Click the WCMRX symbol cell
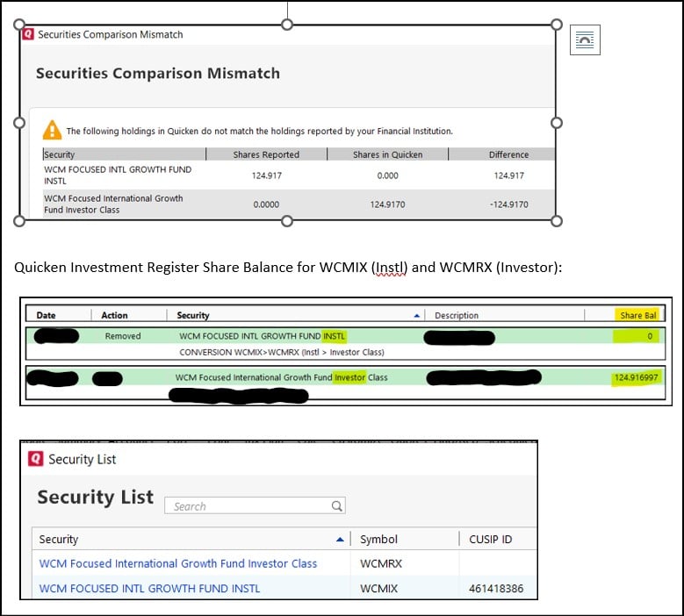Image resolution: width=684 pixels, height=616 pixels. [381, 563]
